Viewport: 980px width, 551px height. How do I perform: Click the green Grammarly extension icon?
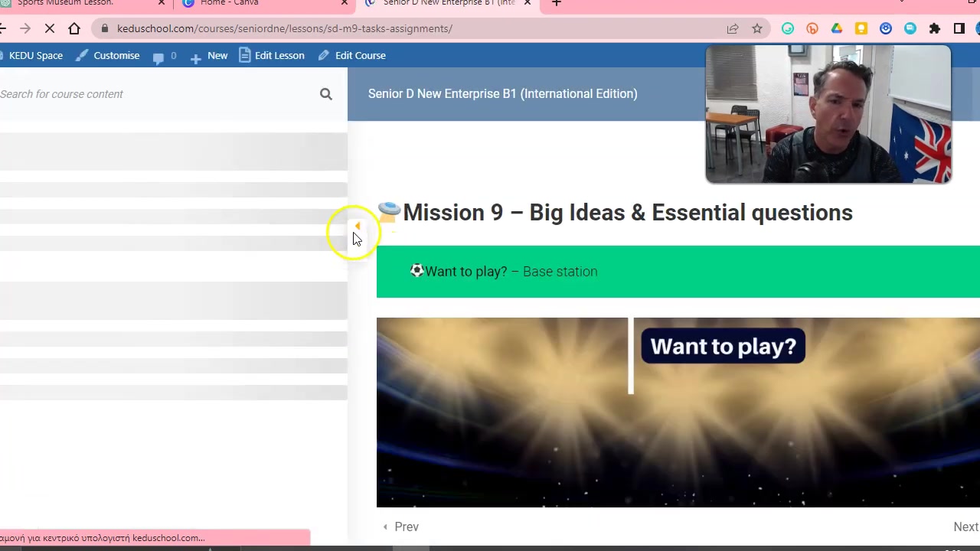pyautogui.click(x=788, y=28)
